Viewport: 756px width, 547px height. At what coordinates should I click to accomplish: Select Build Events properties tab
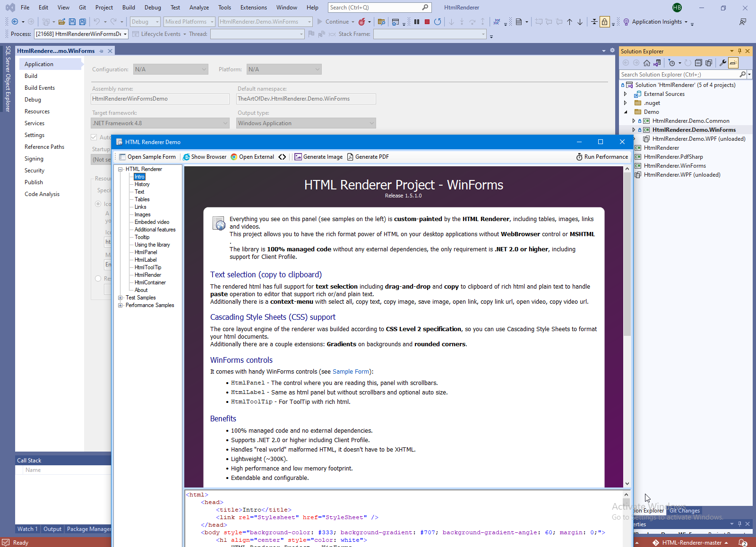[x=40, y=88]
